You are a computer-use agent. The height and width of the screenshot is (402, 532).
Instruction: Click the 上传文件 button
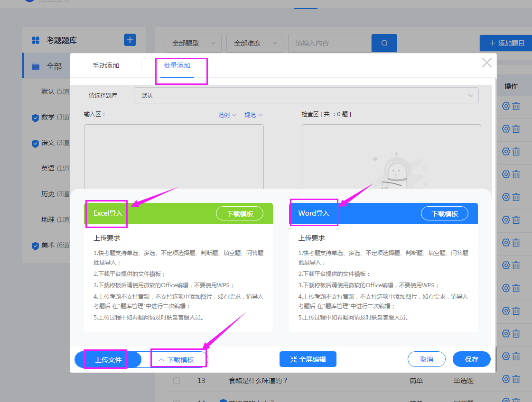(108, 360)
